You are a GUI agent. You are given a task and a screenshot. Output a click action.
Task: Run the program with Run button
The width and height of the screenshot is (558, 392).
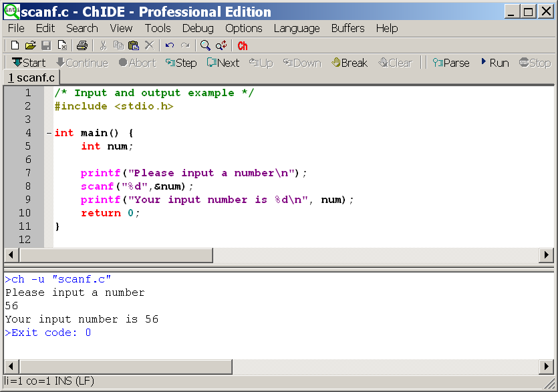(x=495, y=63)
